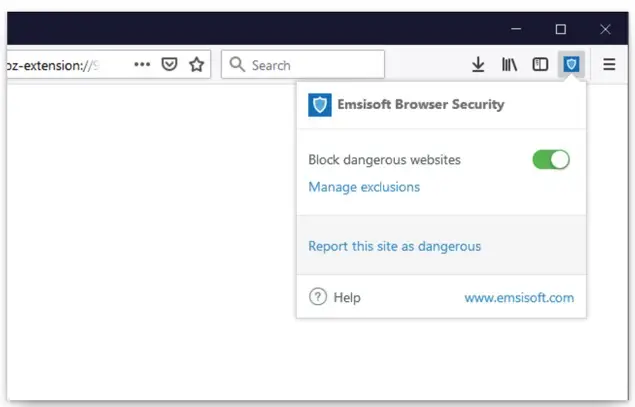This screenshot has height=407, width=635.
Task: Save page to Pocket icon
Action: pyautogui.click(x=169, y=64)
